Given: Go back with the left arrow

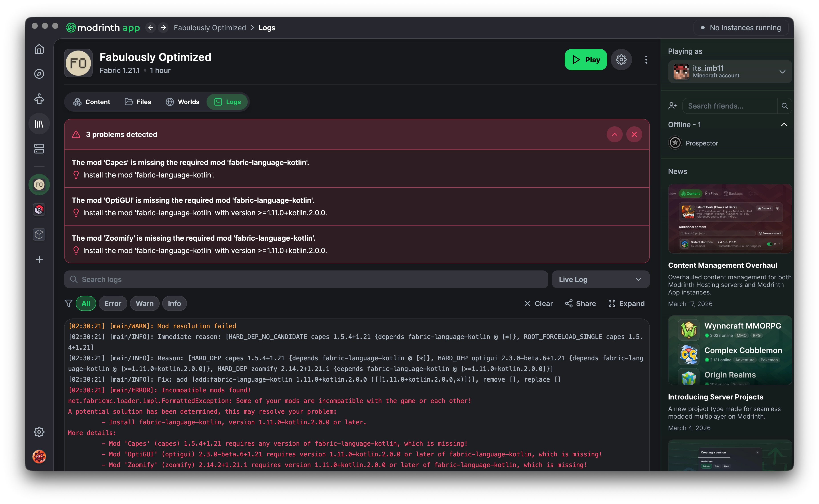Looking at the screenshot, I should click(x=151, y=28).
